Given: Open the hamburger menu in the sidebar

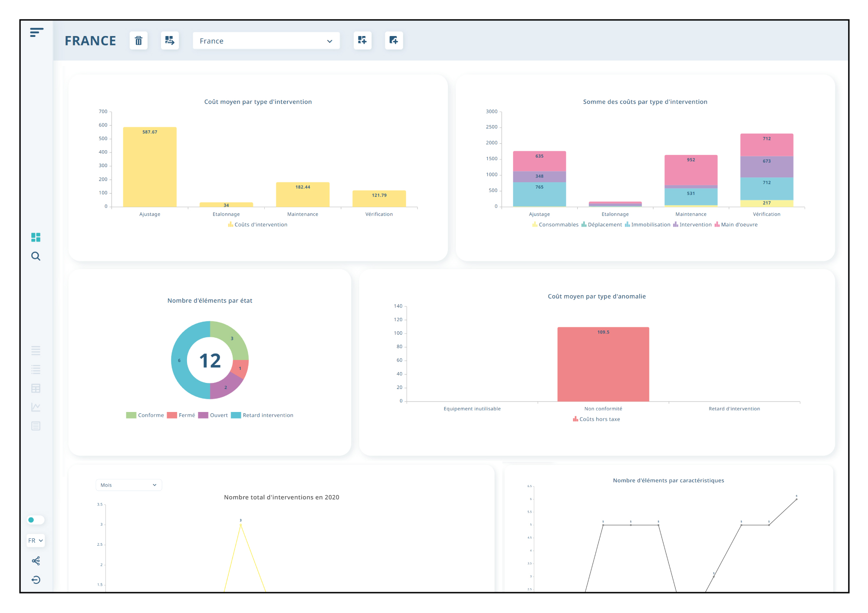Looking at the screenshot, I should coord(36,32).
